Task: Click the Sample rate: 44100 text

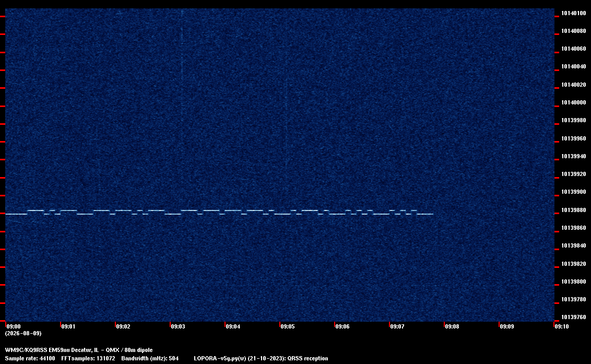Action: [30, 358]
